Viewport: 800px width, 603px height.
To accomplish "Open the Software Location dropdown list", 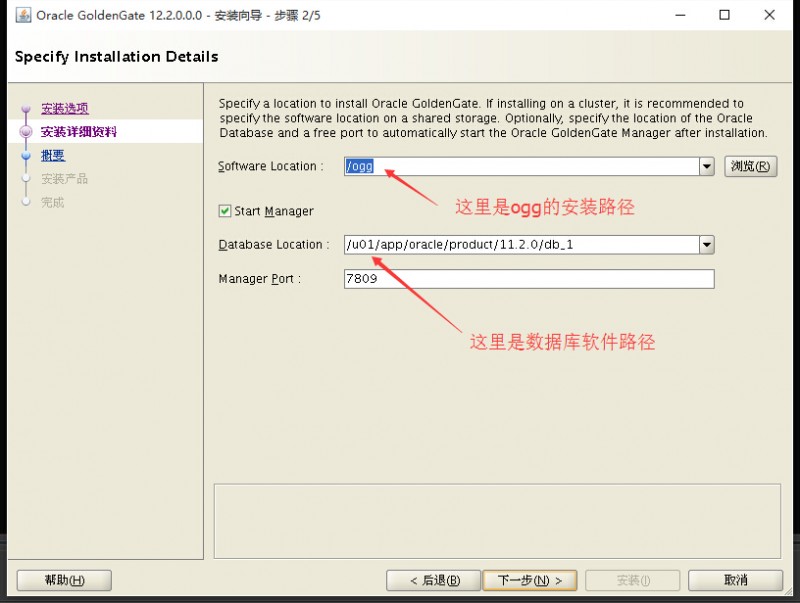I will pos(707,166).
